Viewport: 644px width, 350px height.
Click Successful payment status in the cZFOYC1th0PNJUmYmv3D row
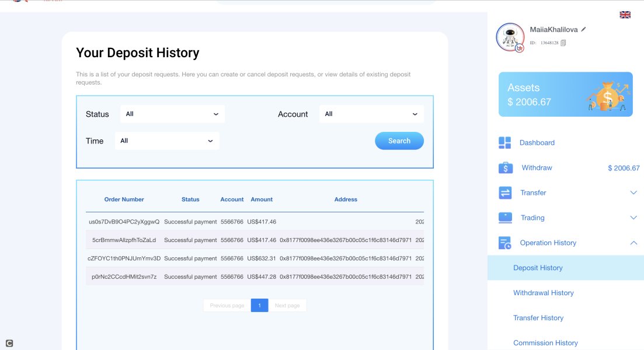coord(190,258)
